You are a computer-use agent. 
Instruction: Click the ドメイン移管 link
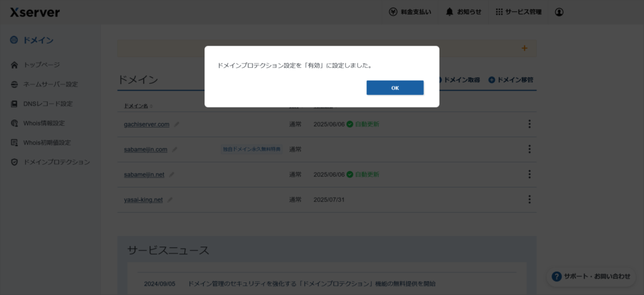[511, 80]
